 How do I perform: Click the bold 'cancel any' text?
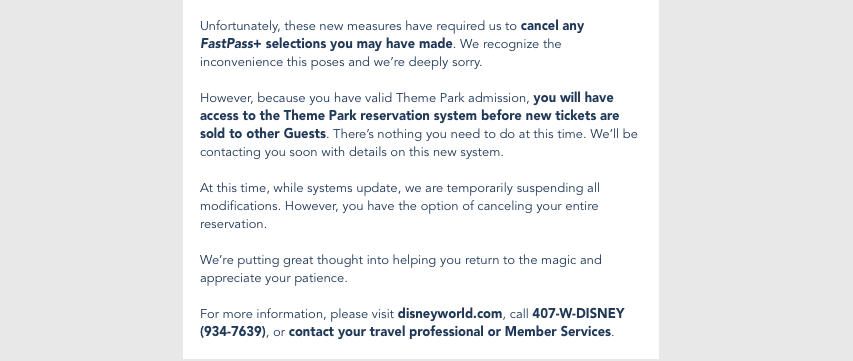pyautogui.click(x=552, y=26)
